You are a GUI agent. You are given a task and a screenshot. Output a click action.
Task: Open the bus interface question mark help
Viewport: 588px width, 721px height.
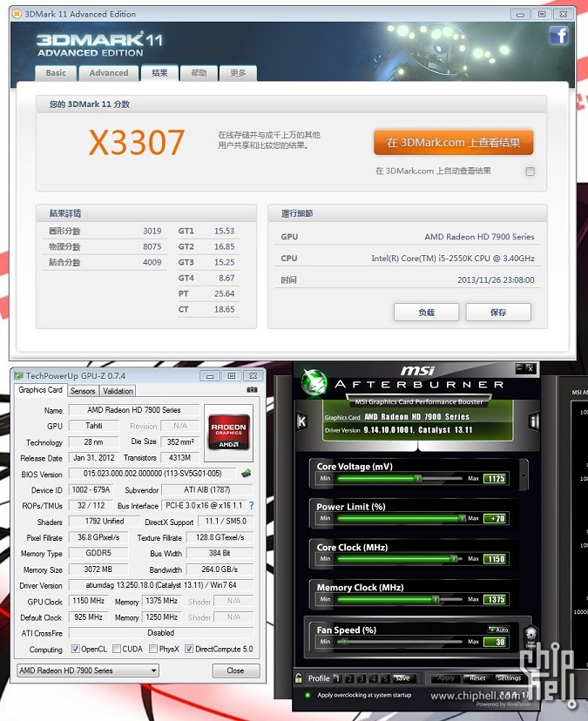[251, 505]
